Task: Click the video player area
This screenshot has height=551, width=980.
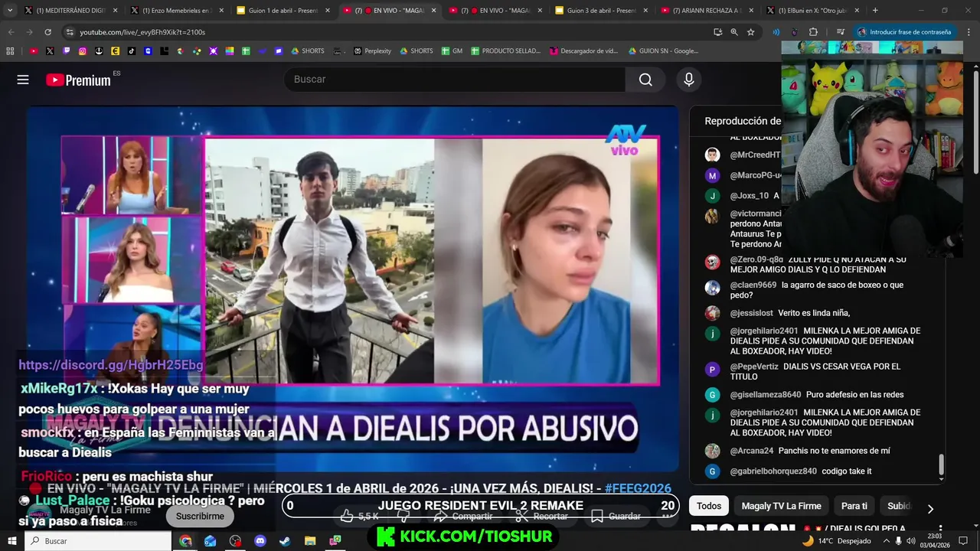Action: coord(352,289)
